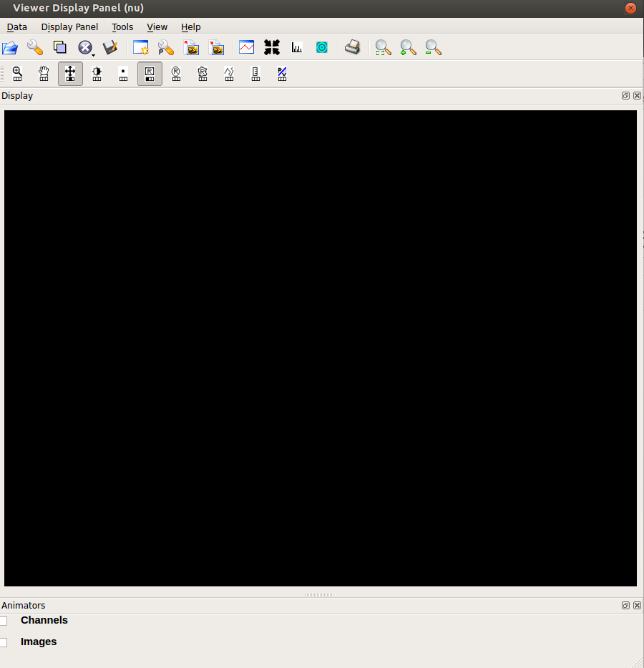Print the display using printer icon
The image size is (644, 668).
click(x=353, y=47)
